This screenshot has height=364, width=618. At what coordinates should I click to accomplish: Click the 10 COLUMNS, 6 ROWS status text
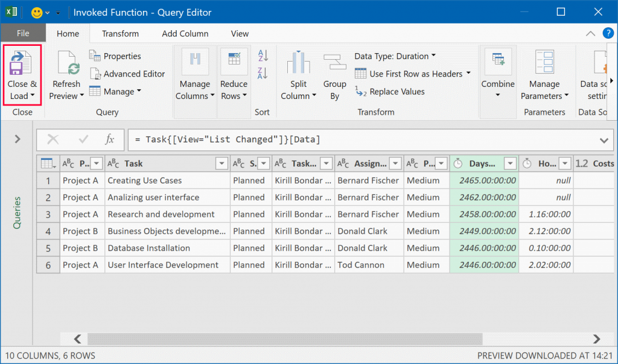tap(50, 356)
